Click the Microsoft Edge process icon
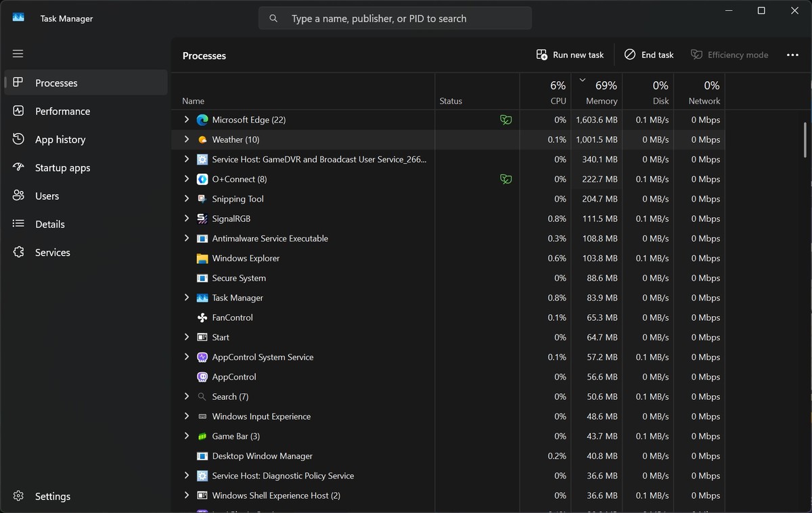The image size is (812, 513). coord(202,120)
